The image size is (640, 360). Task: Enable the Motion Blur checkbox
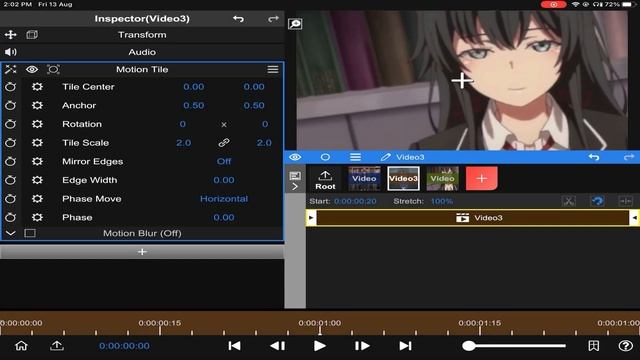[30, 233]
